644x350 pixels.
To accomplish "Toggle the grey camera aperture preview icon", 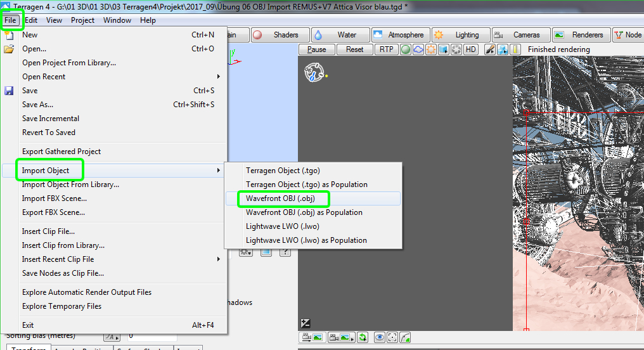I will (x=456, y=49).
